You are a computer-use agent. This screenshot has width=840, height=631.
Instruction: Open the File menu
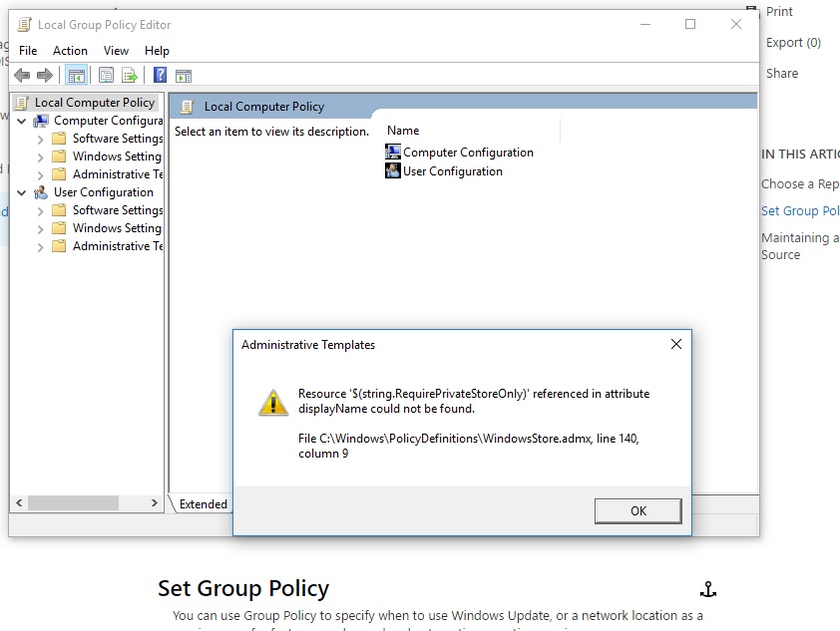[28, 51]
